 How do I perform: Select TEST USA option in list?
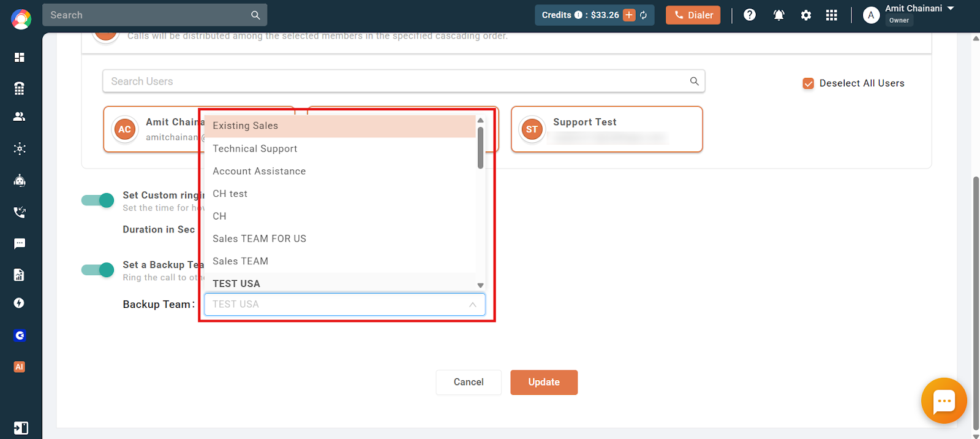click(x=340, y=283)
